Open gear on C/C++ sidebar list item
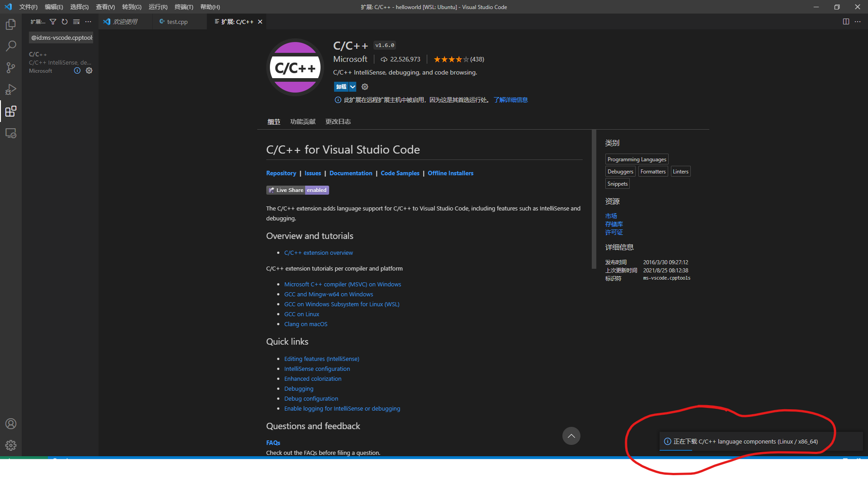This screenshot has width=868, height=477. coord(89,70)
